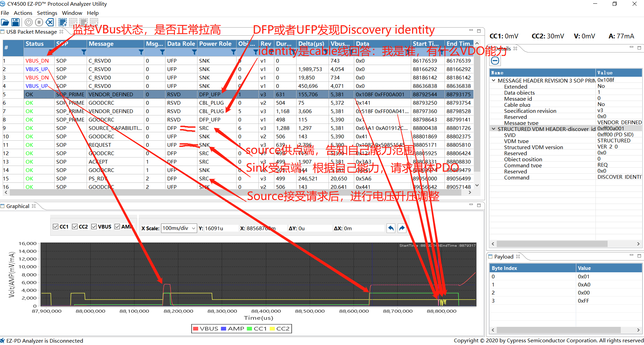Minimize the Details panel
The image size is (644, 345).
[632, 47]
